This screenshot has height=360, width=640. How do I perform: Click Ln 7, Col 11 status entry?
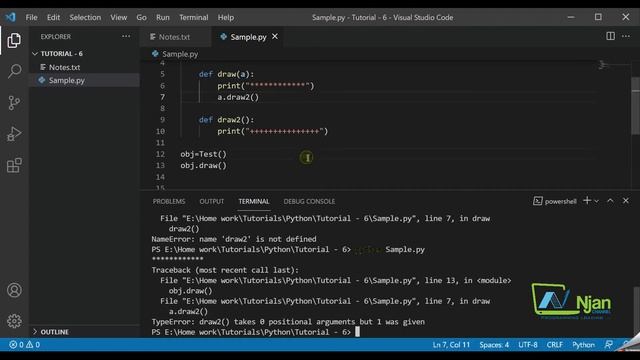[x=451, y=345]
